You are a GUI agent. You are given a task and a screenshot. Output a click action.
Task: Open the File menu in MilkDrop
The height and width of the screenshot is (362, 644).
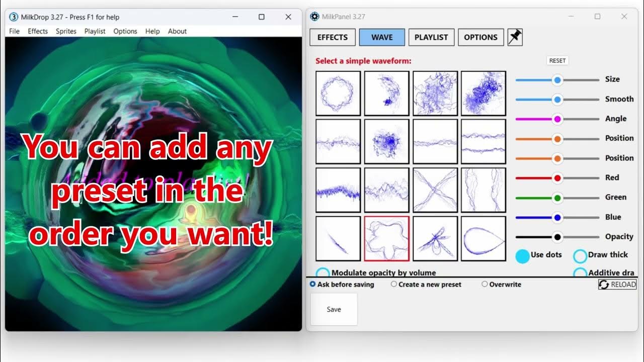[x=15, y=31]
